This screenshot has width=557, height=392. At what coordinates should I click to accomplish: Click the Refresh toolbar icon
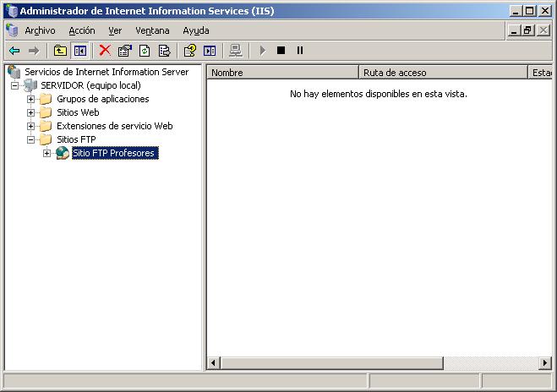pos(145,51)
